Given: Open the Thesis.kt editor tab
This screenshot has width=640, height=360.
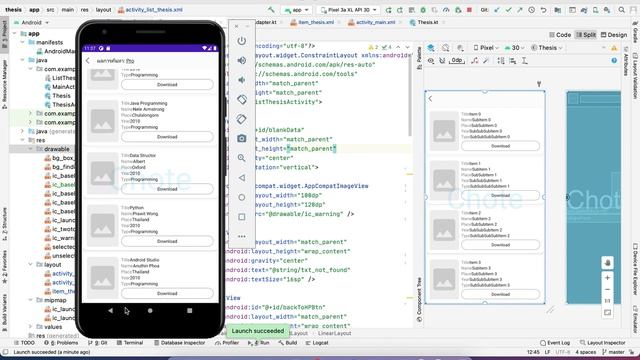Looking at the screenshot, I should pos(427,22).
